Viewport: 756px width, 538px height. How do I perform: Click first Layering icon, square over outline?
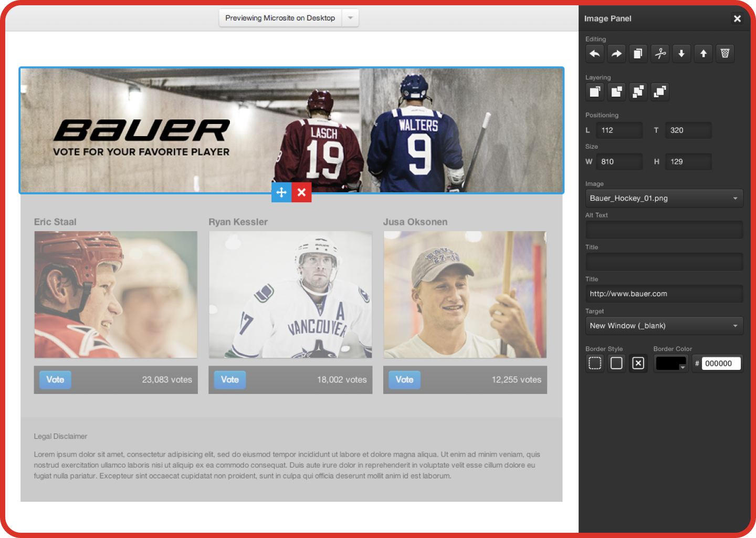pos(595,92)
